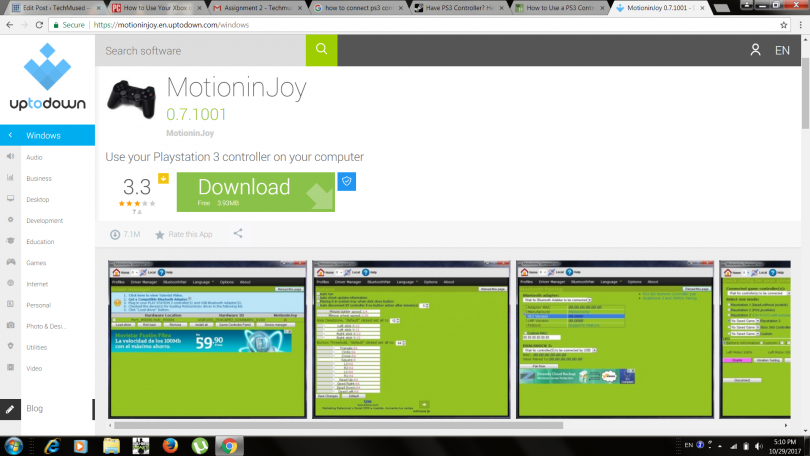Open the user account icon
This screenshot has height=456, width=810.
click(755, 50)
